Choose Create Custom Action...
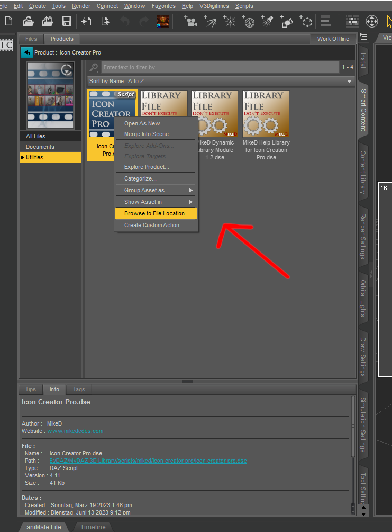Viewport: 392px width, 532px height. point(156,225)
